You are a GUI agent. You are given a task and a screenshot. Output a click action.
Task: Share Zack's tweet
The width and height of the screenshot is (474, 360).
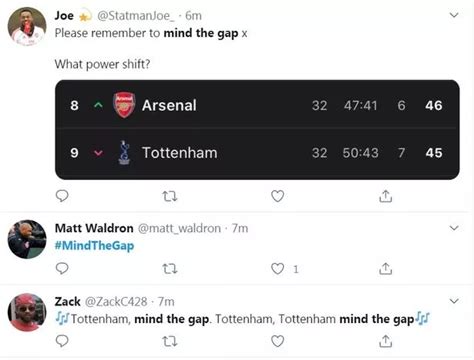[385, 341]
